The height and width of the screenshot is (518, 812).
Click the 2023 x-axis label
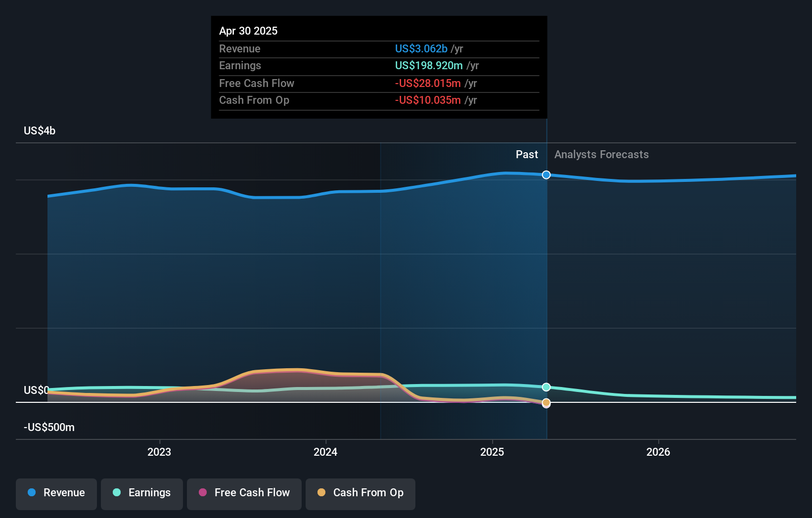pos(159,452)
